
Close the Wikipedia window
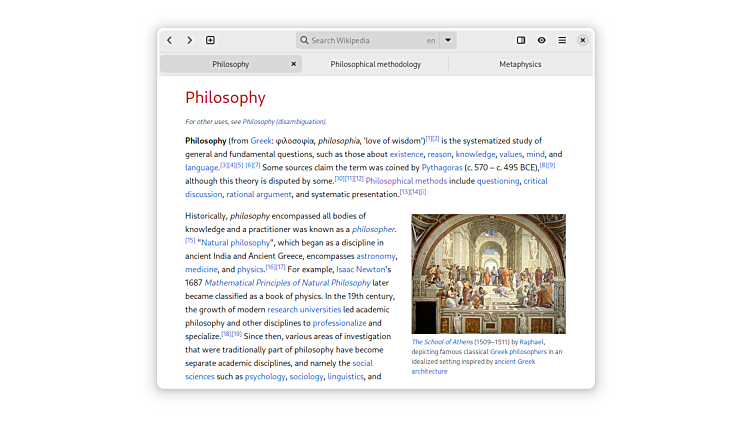click(582, 40)
